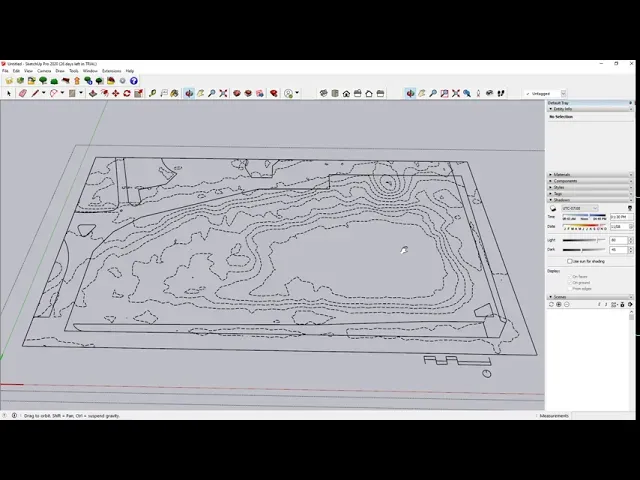Toggle the From edges display checkbox
640x480 pixels.
(x=569, y=288)
